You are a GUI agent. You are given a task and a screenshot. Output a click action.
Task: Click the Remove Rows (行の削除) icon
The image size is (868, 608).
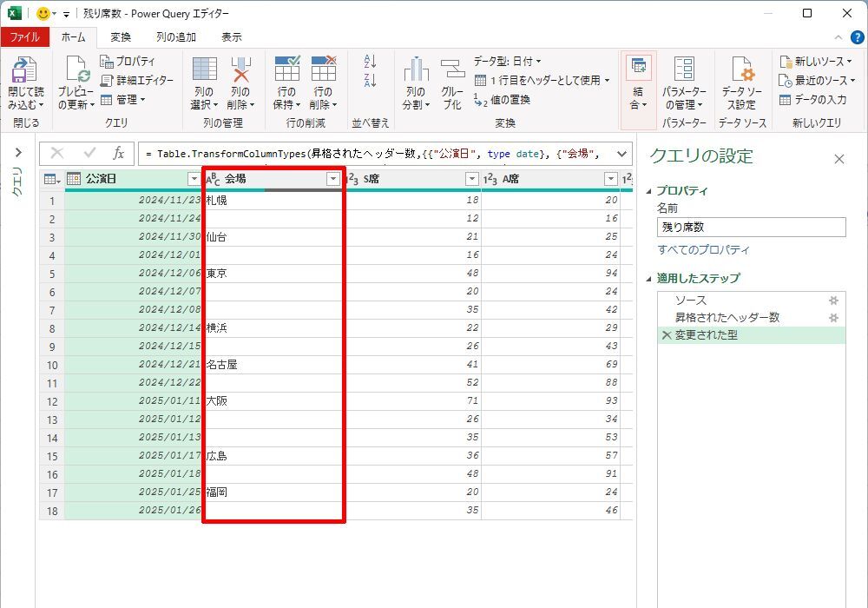323,69
